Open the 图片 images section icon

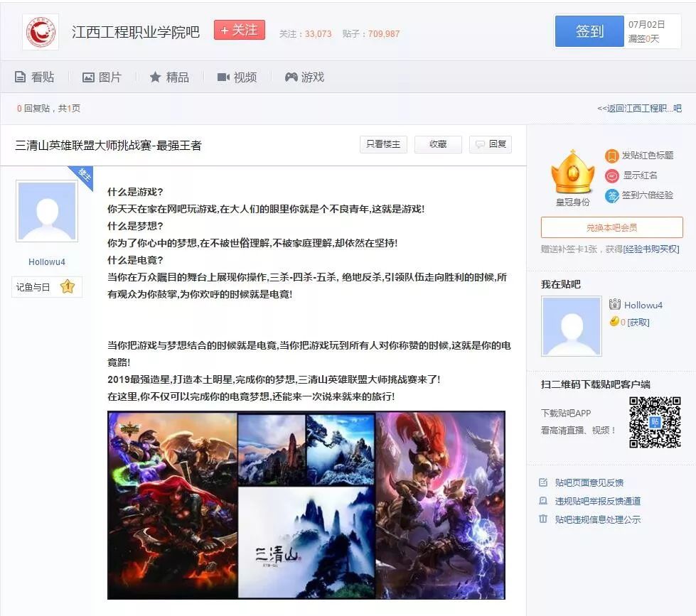[x=89, y=77]
